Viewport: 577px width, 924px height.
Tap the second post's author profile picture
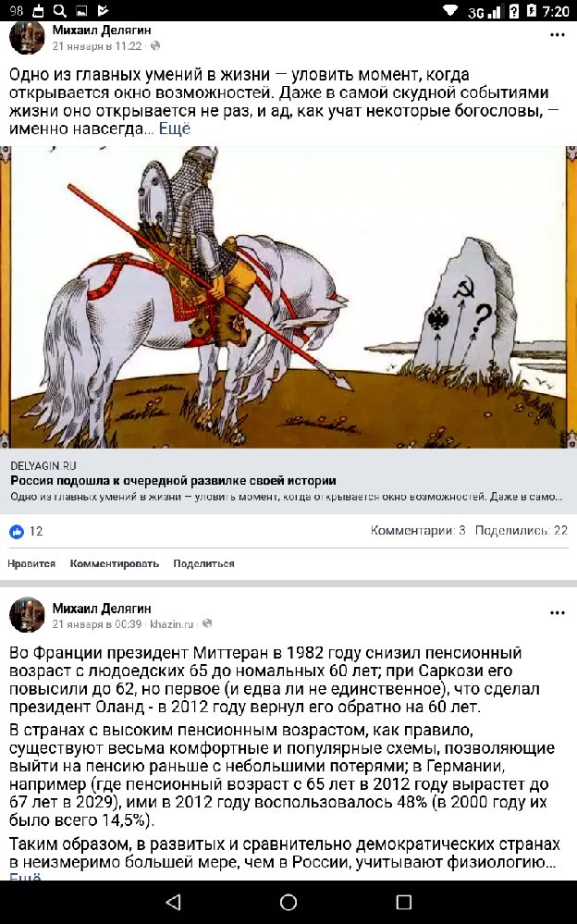pos(27,615)
